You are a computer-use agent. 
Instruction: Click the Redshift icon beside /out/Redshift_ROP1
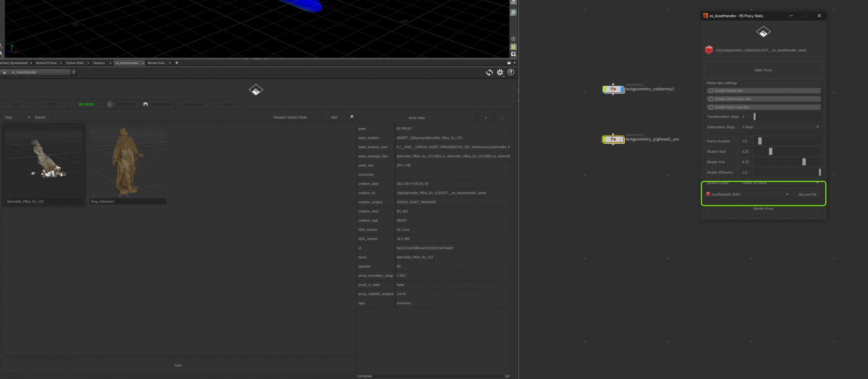(x=709, y=194)
